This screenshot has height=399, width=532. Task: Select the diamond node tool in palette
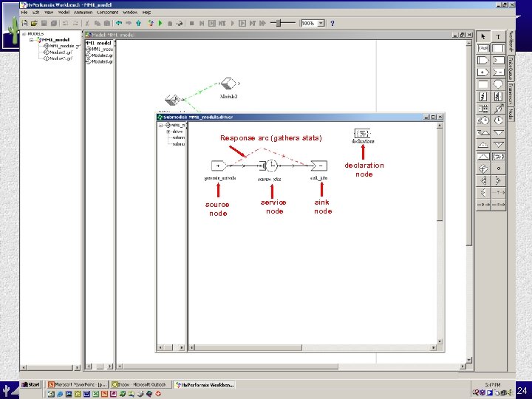(483, 168)
